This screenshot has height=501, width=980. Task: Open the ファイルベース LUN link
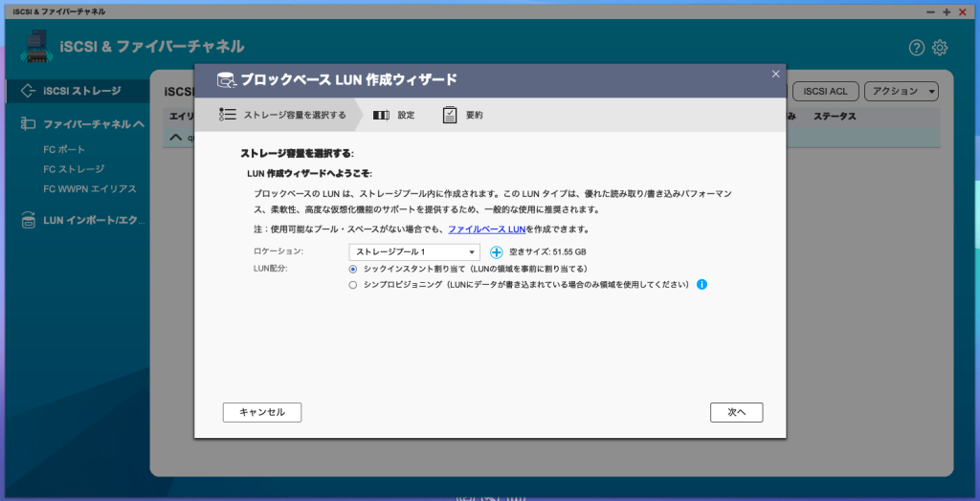[486, 229]
